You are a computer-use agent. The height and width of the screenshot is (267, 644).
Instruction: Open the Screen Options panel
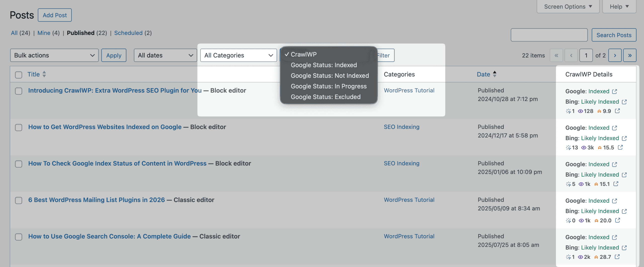click(568, 6)
